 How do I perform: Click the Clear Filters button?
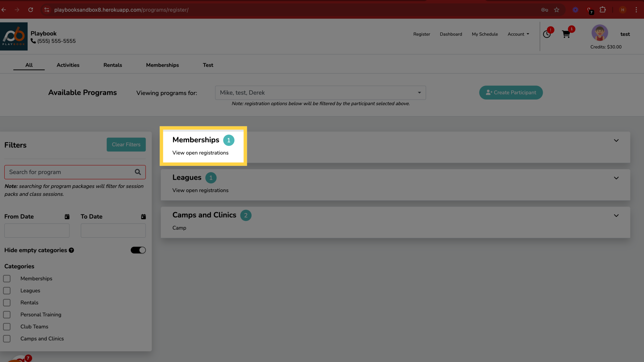pyautogui.click(x=126, y=144)
